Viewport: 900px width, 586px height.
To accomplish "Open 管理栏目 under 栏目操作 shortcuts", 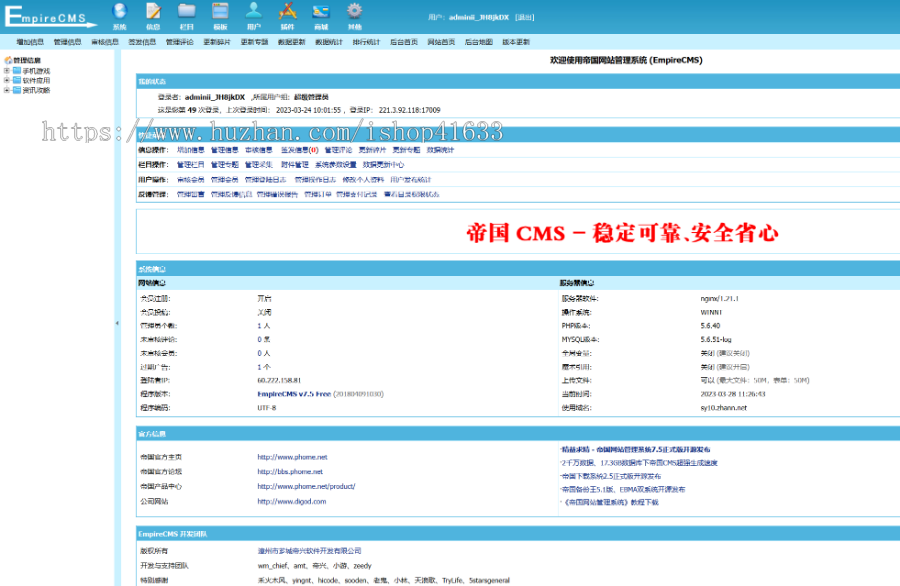I will (x=191, y=164).
